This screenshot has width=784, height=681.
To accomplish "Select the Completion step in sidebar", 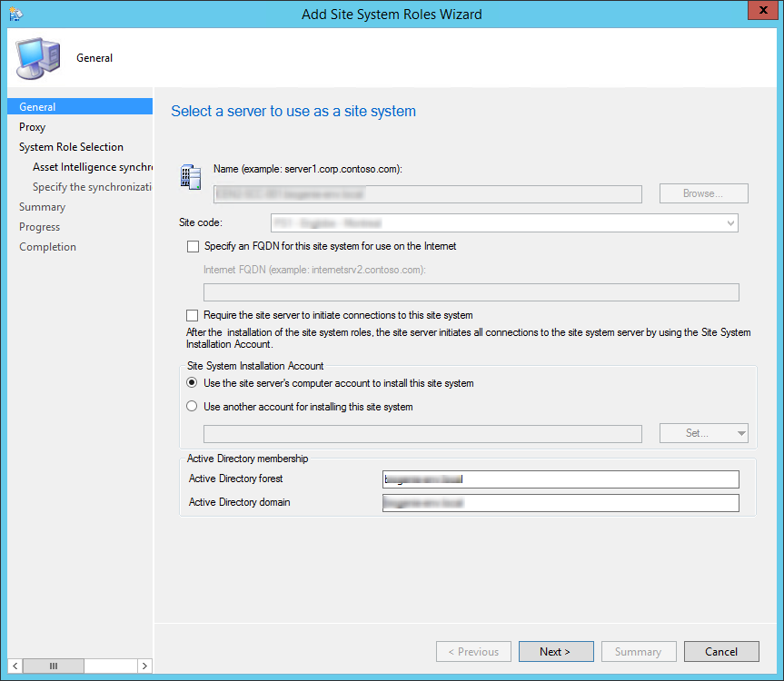I will pyautogui.click(x=47, y=247).
